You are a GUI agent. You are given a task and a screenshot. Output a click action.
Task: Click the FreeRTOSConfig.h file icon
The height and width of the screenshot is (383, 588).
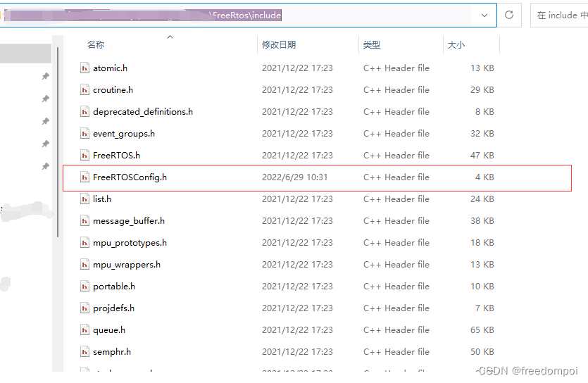coord(85,177)
